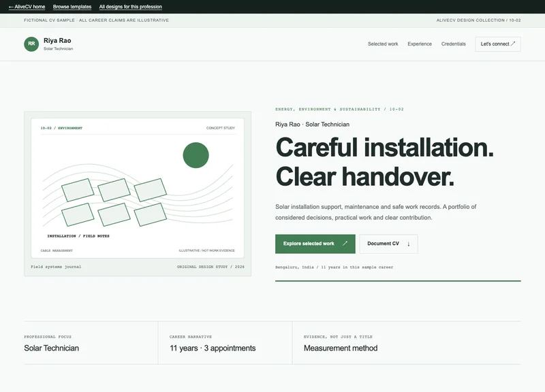Click the RR avatar logo

tap(31, 44)
